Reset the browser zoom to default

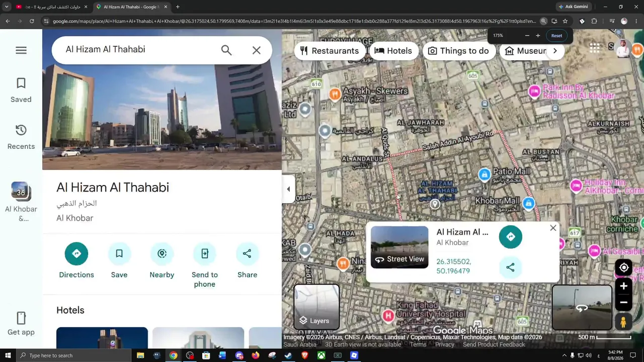556,36
